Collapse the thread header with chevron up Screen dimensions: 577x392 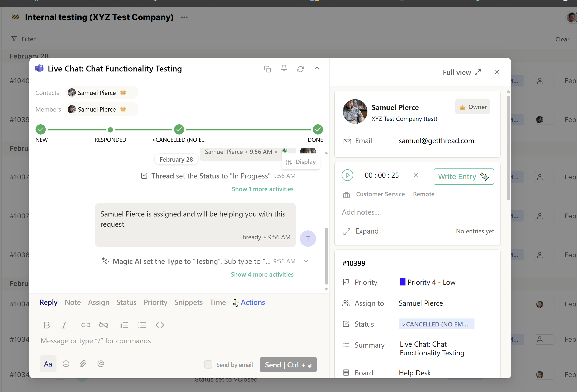click(317, 68)
